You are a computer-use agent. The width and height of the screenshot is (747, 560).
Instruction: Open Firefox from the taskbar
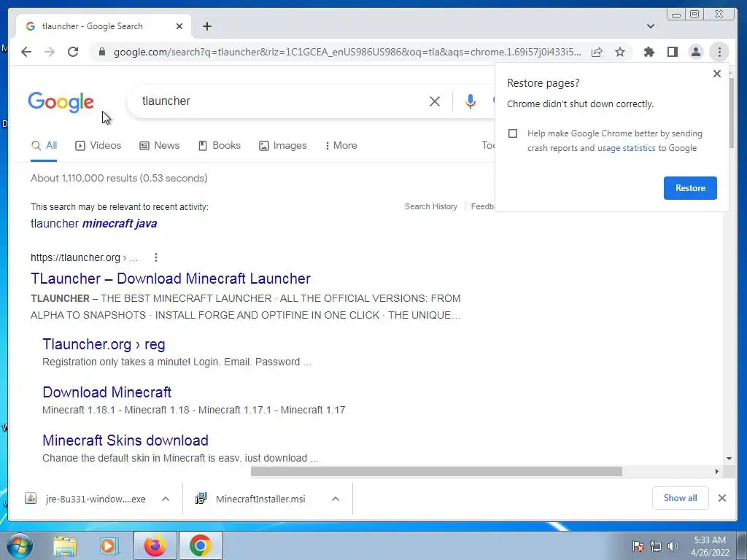click(x=155, y=545)
